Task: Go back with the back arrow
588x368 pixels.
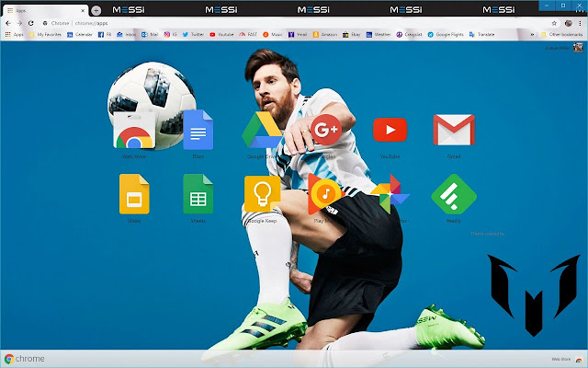Action: tap(8, 23)
